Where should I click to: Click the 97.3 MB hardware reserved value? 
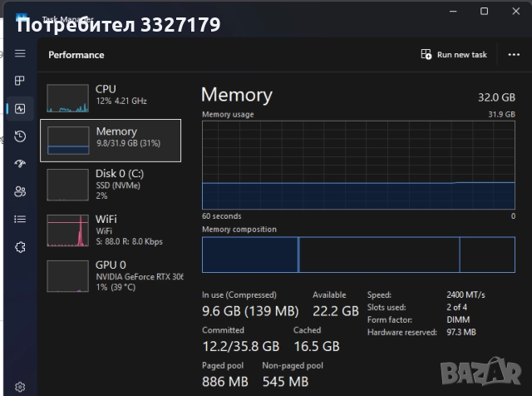coord(461,332)
